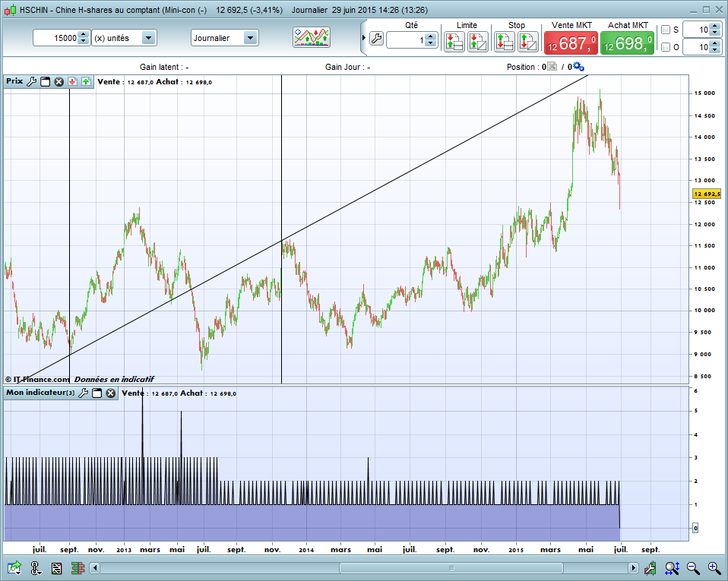Increase the 15000 units spinner

(83, 34)
